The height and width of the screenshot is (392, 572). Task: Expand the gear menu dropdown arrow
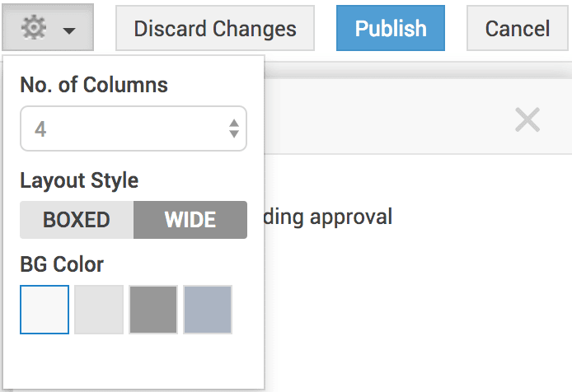tap(69, 30)
